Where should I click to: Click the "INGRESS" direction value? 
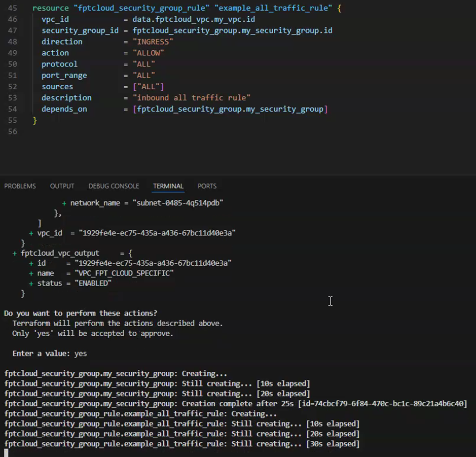click(153, 42)
